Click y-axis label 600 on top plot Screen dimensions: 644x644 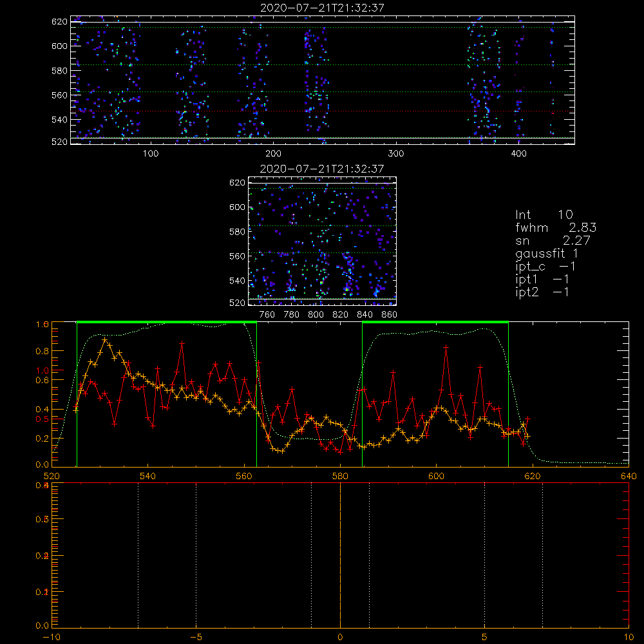[59, 46]
